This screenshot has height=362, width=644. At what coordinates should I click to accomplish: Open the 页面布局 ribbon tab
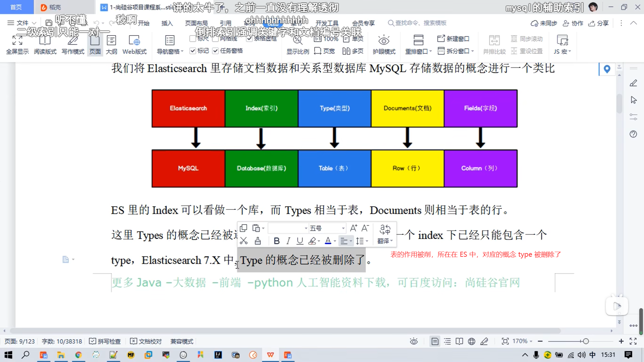[x=196, y=23]
